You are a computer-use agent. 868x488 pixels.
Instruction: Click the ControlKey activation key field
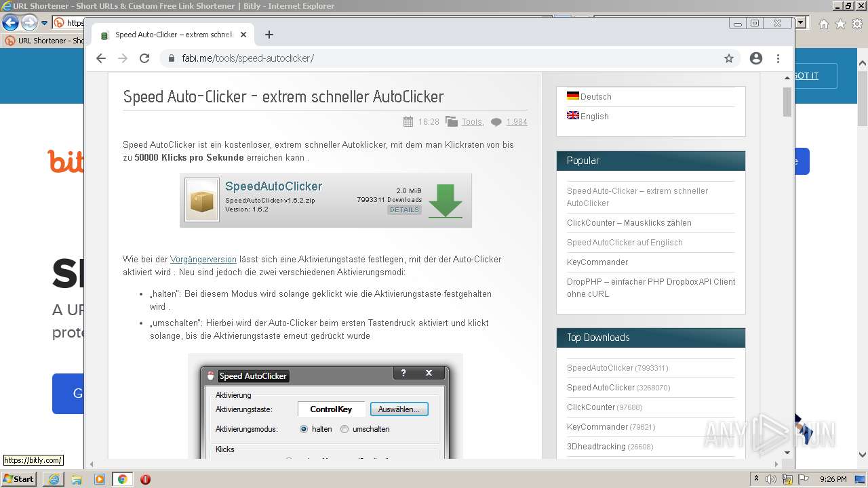(331, 409)
